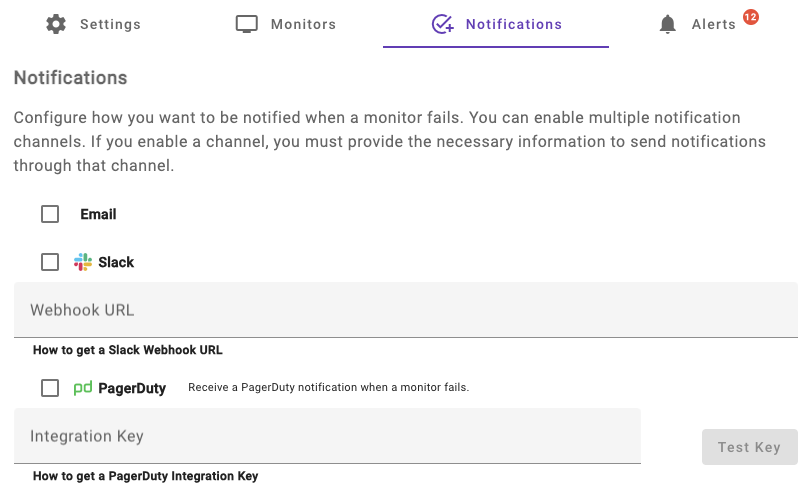Open the Settings tab
This screenshot has width=812, height=496.
coord(110,24)
